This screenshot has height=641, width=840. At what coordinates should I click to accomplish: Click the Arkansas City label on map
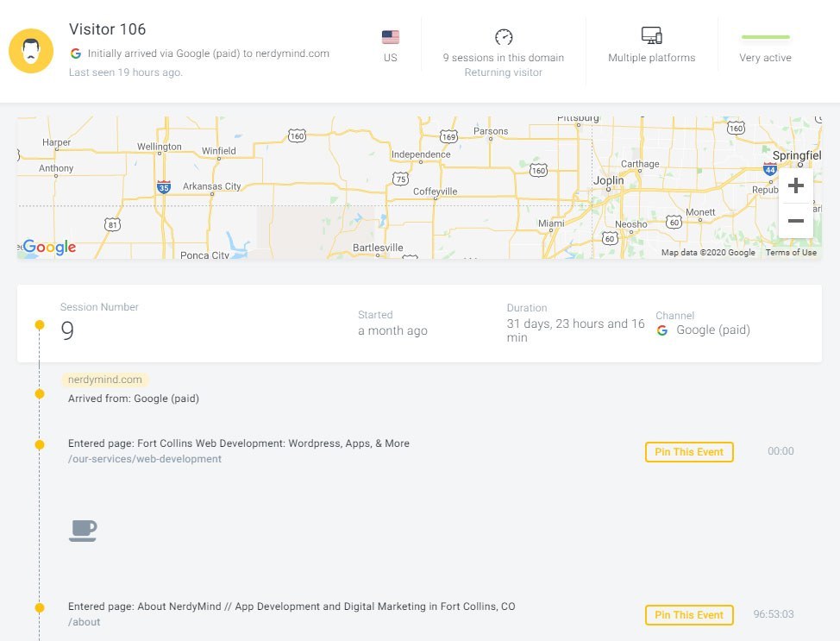[x=211, y=186]
